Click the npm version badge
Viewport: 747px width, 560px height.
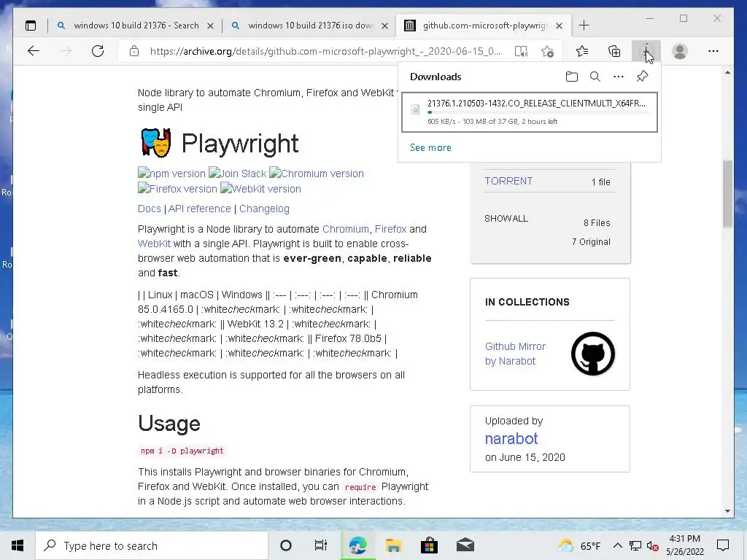(x=171, y=174)
